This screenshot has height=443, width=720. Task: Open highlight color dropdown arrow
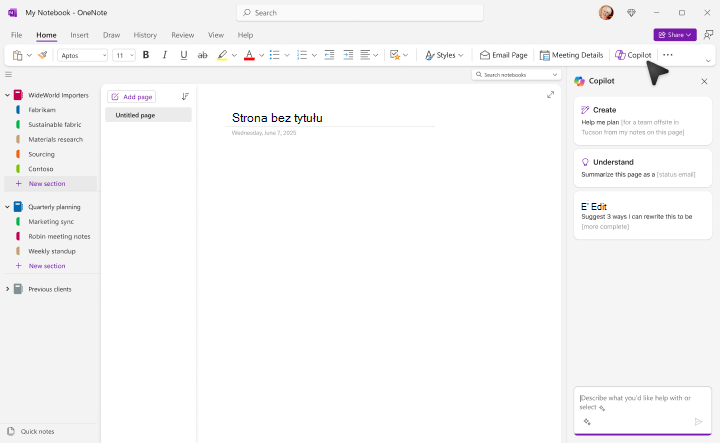click(x=234, y=56)
